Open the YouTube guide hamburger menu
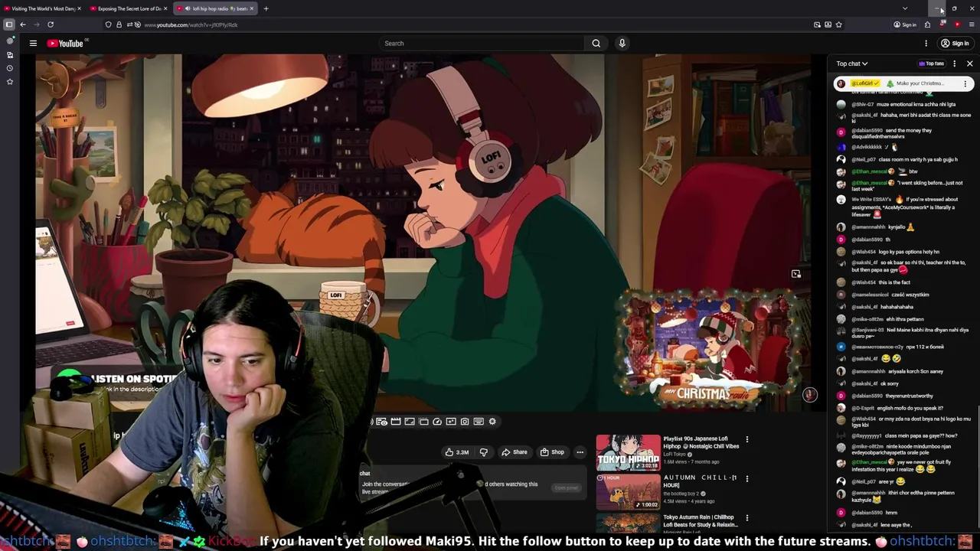 tap(33, 44)
